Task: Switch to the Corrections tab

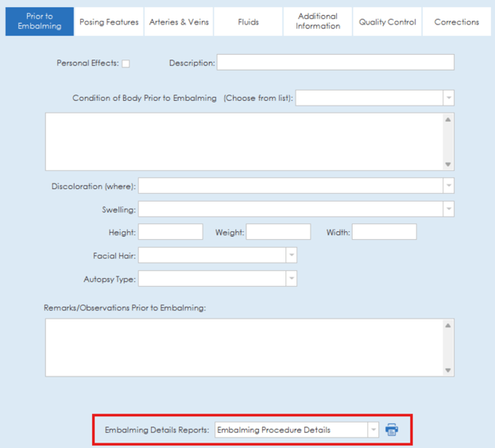Action: coord(456,22)
